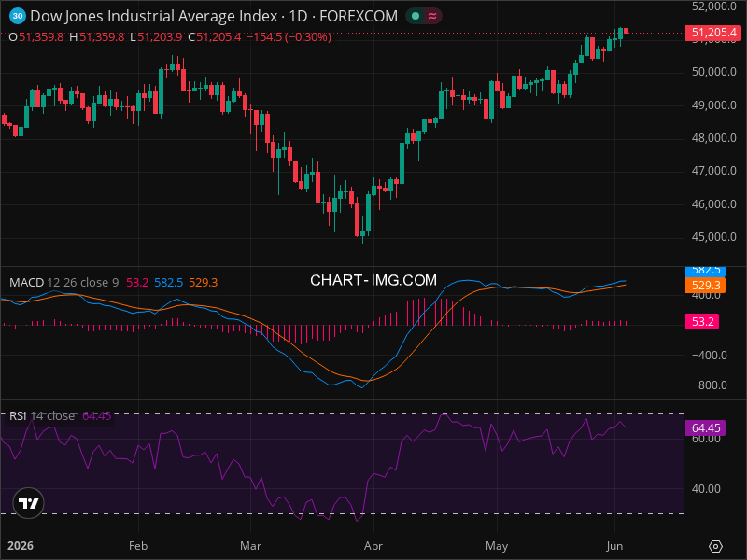Click the pink 53.2 histogram value tag
This screenshot has width=747, height=560.
click(702, 321)
